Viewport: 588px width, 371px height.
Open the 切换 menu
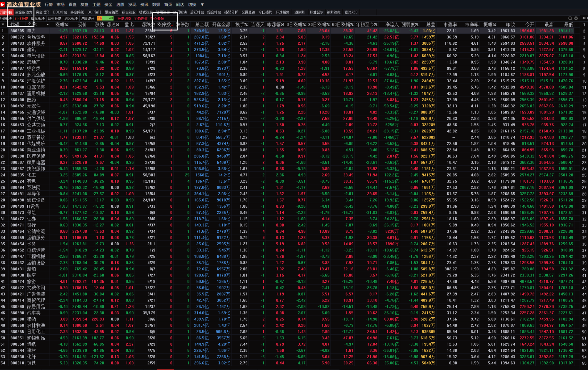pyautogui.click(x=192, y=5)
